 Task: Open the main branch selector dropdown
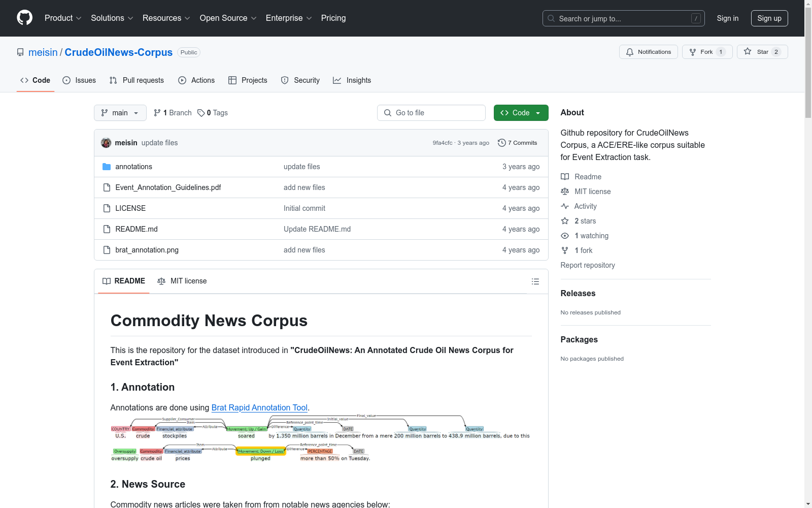120,113
